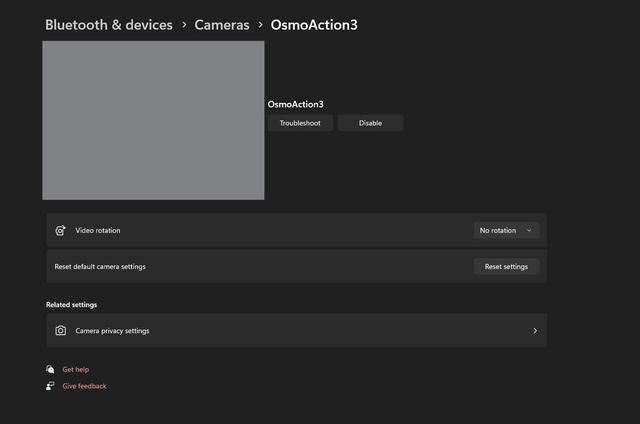This screenshot has width=640, height=424.
Task: Navigate to the Cameras breadcrumb
Action: (221, 24)
